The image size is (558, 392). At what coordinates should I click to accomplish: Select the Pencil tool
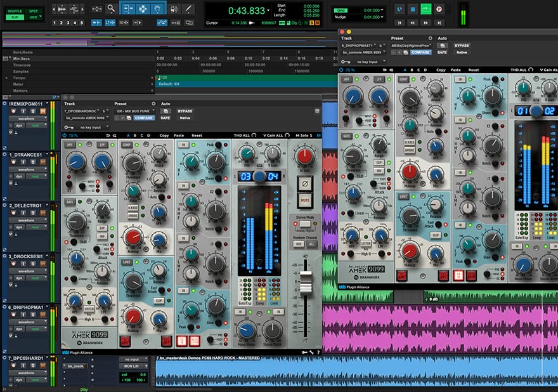click(x=189, y=7)
